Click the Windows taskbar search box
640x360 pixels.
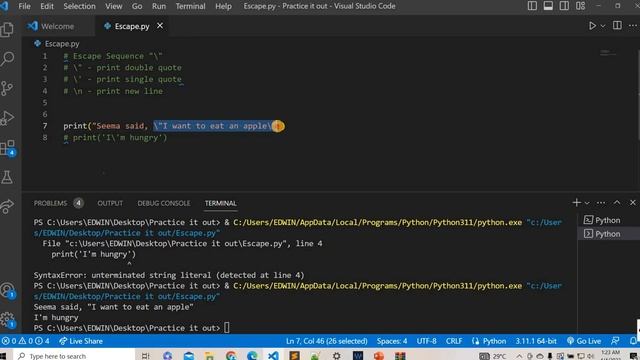tap(75, 356)
